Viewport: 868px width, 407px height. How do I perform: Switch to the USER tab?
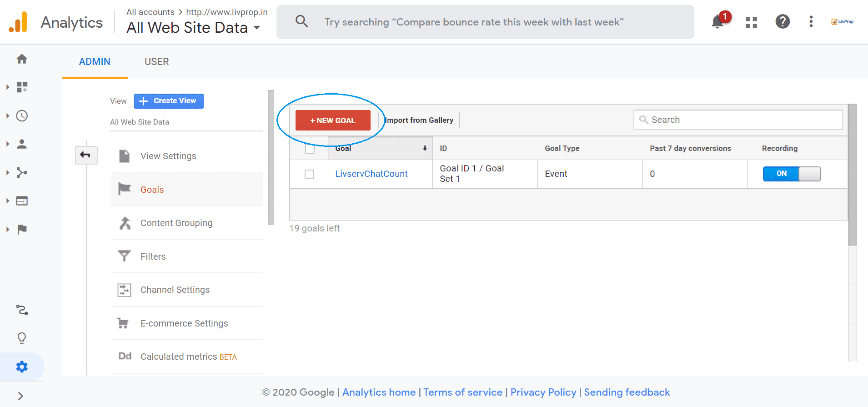pyautogui.click(x=156, y=62)
